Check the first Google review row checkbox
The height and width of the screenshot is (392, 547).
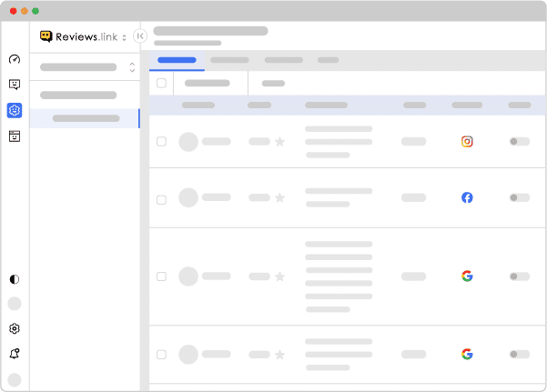point(161,276)
